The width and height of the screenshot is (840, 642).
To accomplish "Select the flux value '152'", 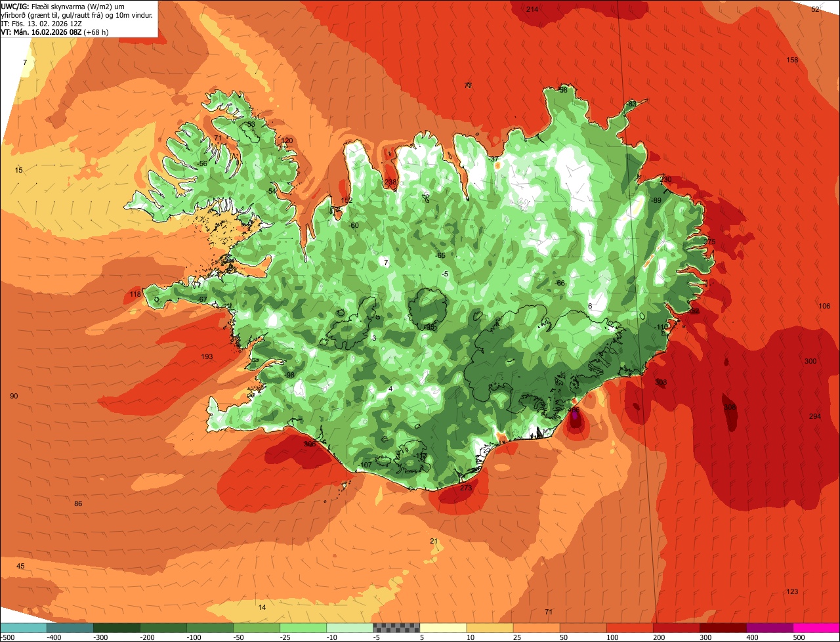I will [x=346, y=201].
